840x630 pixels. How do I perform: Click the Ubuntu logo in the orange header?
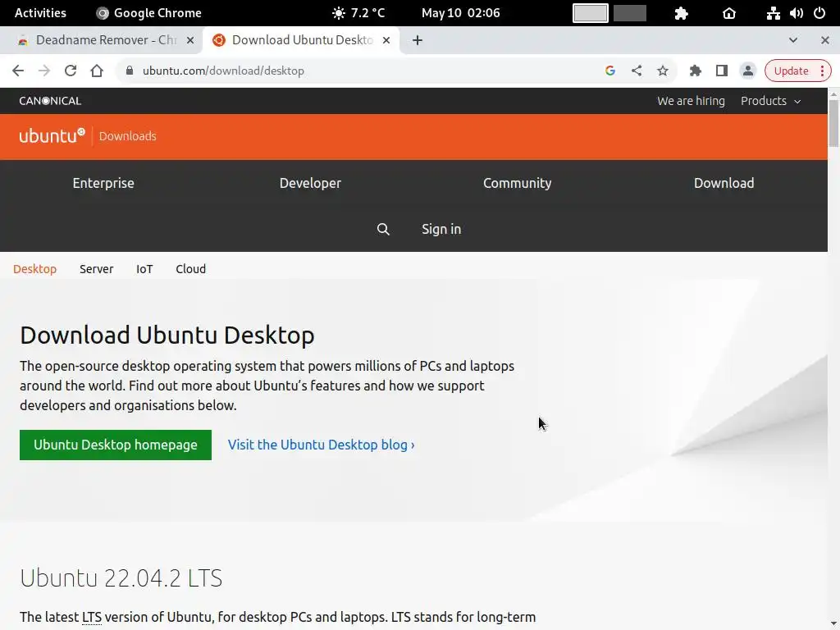click(52, 135)
